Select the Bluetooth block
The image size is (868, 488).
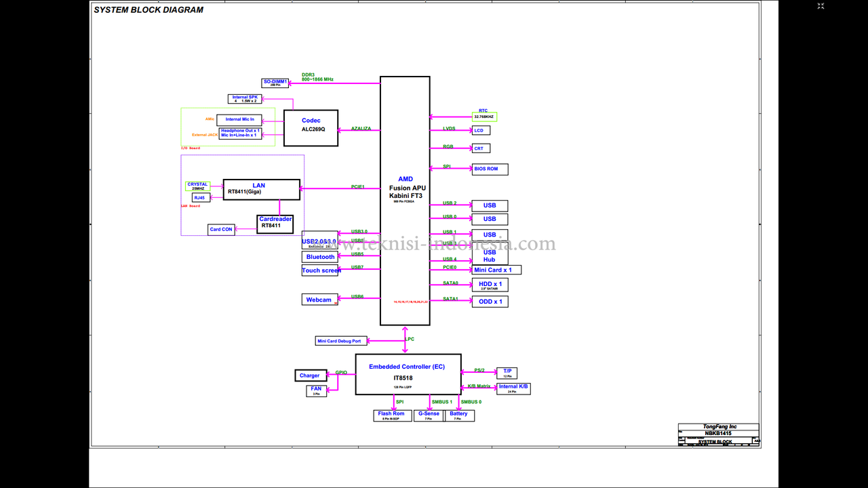(x=319, y=257)
